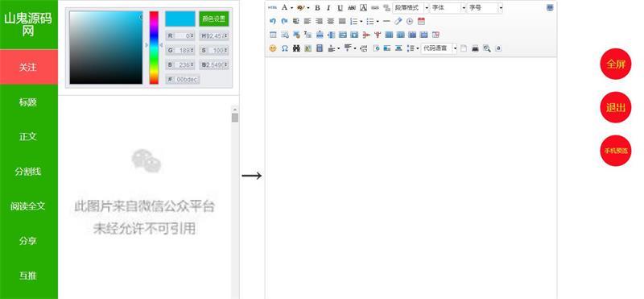Select the 关注 sidebar category
Viewport: 644px width, 299px height.
point(28,67)
